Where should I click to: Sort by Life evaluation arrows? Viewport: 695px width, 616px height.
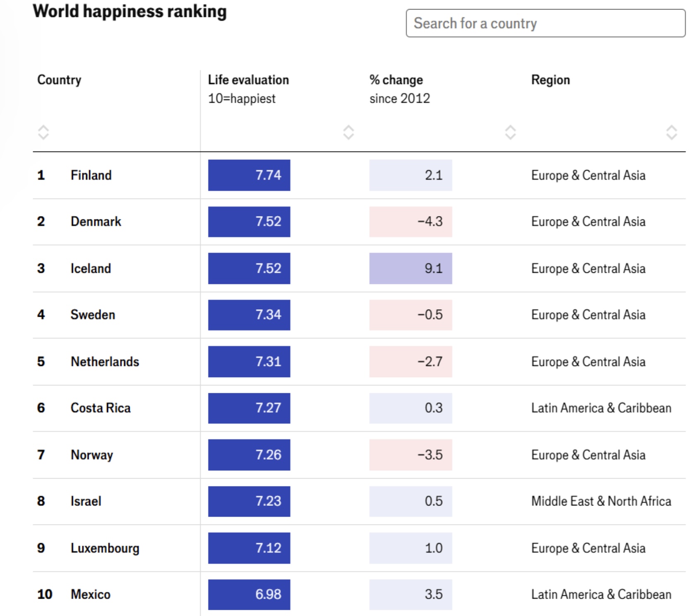[348, 132]
